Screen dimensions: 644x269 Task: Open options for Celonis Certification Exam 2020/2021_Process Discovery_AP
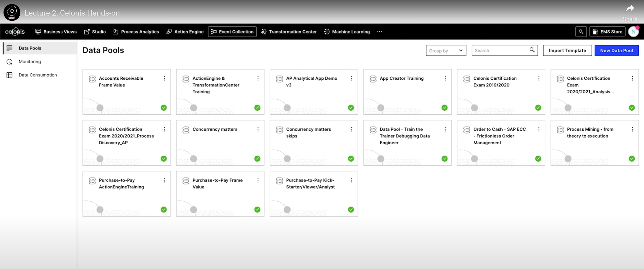(x=164, y=129)
